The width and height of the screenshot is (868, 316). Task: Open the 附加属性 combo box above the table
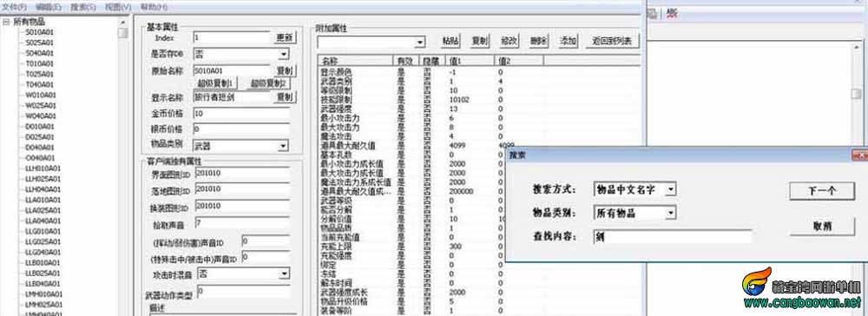(x=419, y=42)
